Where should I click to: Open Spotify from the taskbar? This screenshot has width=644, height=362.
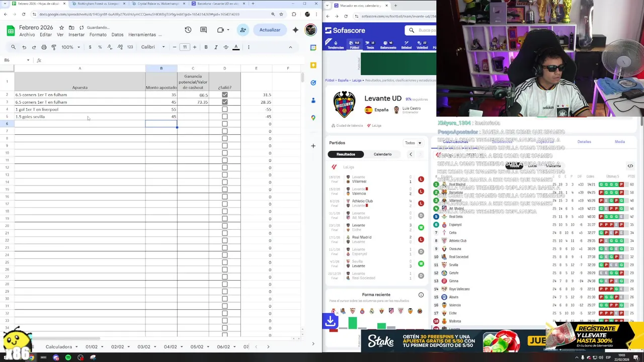point(68,357)
